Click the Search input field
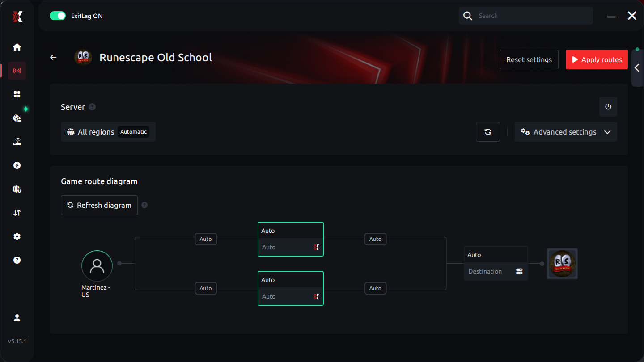 coord(532,16)
